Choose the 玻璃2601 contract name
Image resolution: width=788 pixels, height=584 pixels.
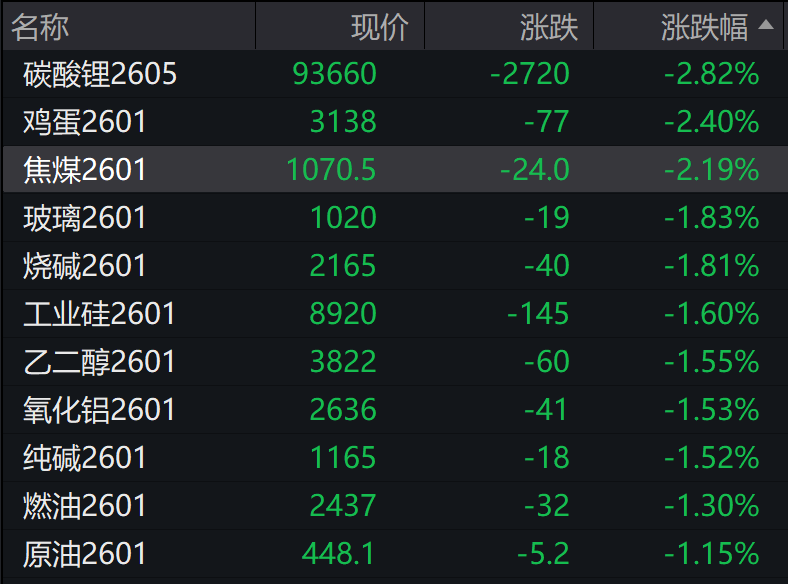coord(85,218)
